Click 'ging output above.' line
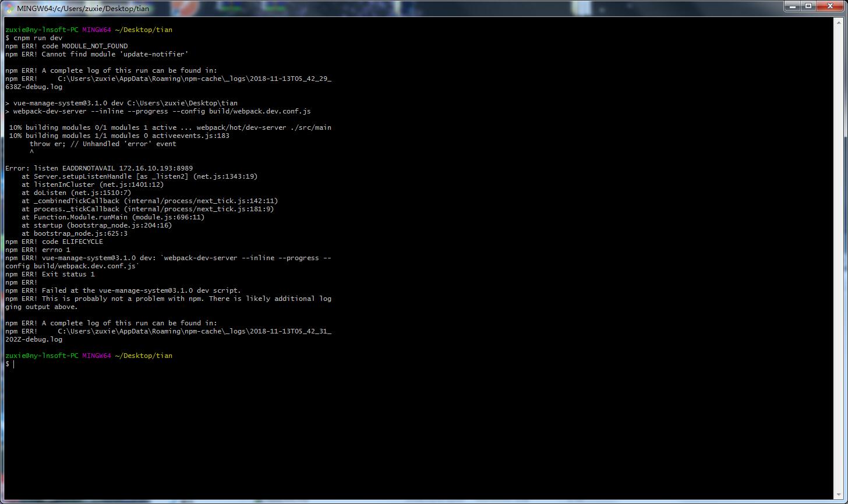Screen dimensions: 848x504 click(x=42, y=307)
